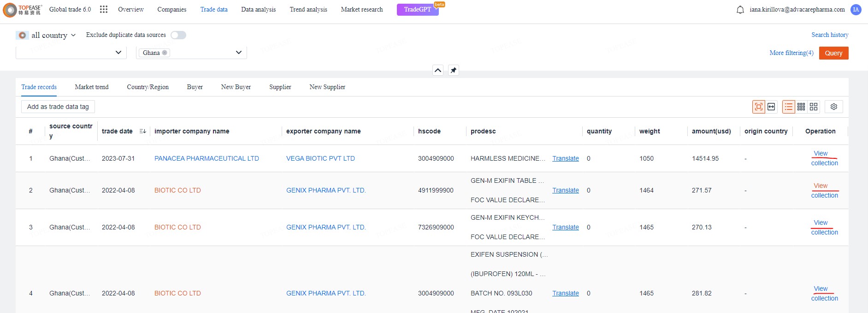Open the Trend analysis menu
Screen dimensions: 868x313
(x=308, y=9)
